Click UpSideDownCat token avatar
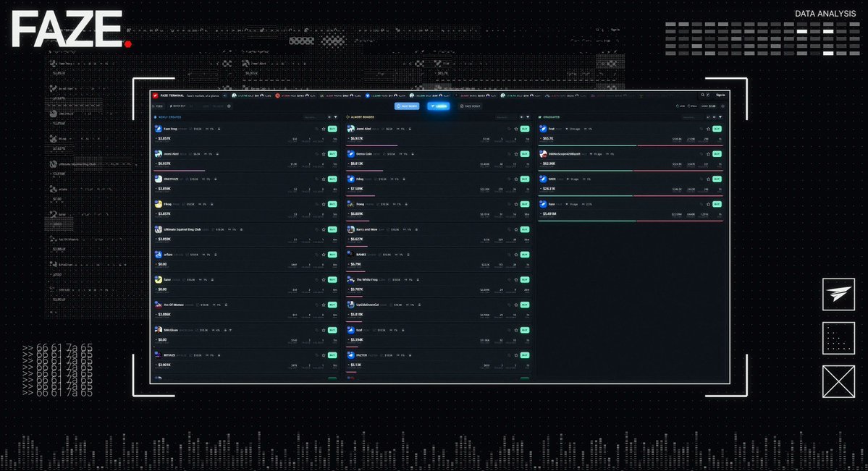This screenshot has width=868, height=471. tap(351, 305)
